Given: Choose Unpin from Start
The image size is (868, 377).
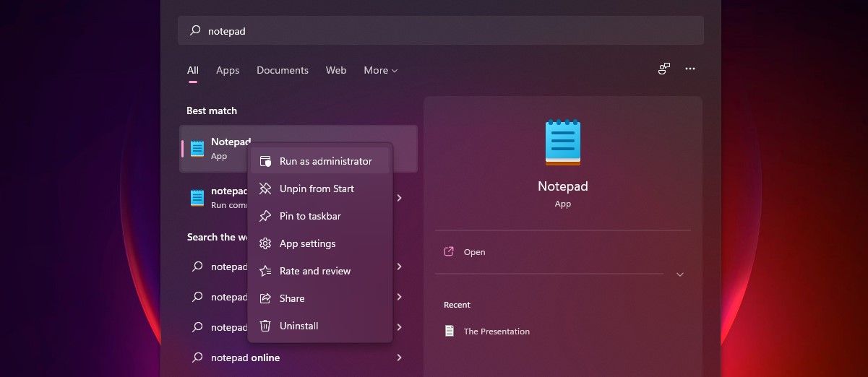Looking at the screenshot, I should pos(320,188).
